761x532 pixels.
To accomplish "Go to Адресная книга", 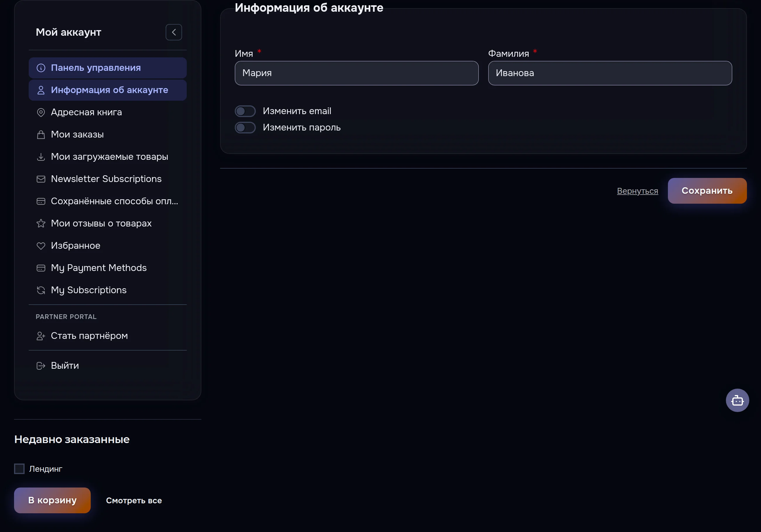I will click(108, 112).
